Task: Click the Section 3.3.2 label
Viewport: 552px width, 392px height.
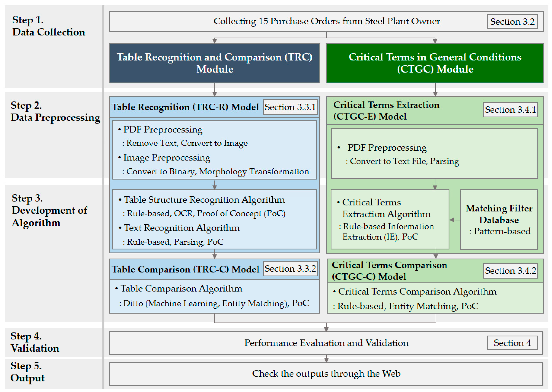Action: click(x=290, y=269)
